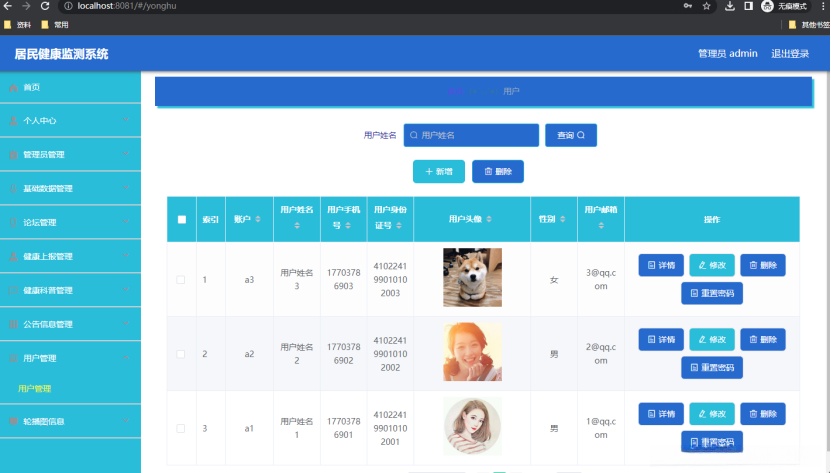The height and width of the screenshot is (473, 831).
Task: Expand the 个人中心 menu chevron
Action: tap(126, 120)
